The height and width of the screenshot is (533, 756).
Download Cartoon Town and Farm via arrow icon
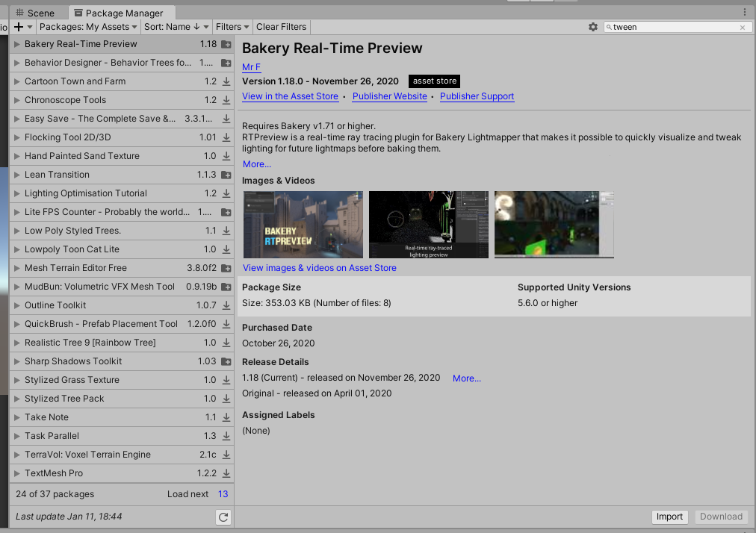click(x=226, y=81)
